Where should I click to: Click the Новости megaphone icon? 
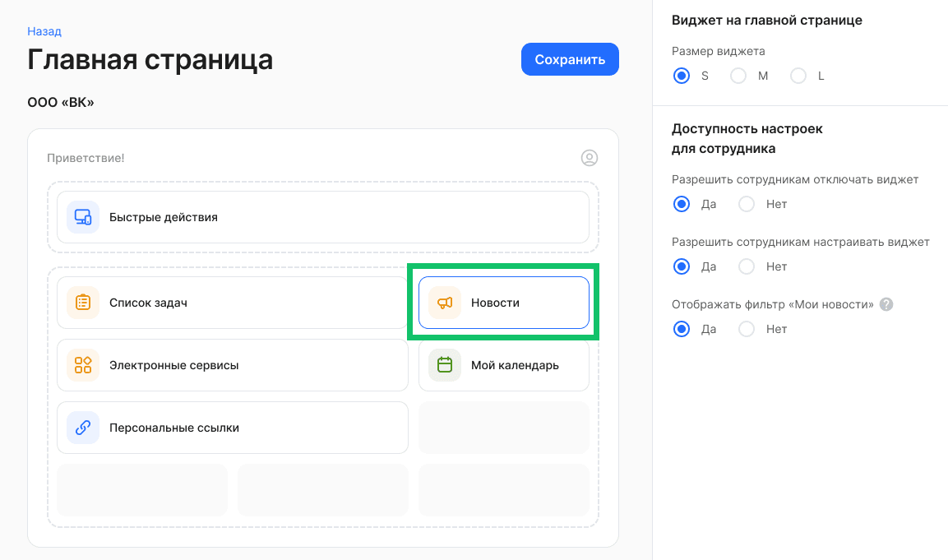point(444,302)
